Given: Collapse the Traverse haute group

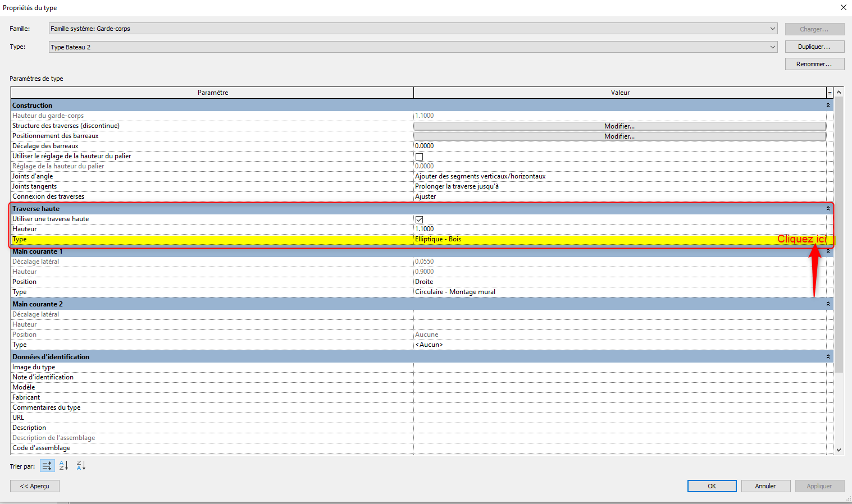Looking at the screenshot, I should 828,209.
